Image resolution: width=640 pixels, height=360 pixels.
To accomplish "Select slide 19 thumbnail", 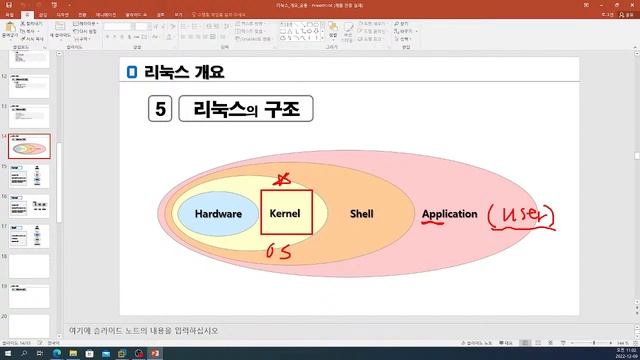I will coord(29,296).
